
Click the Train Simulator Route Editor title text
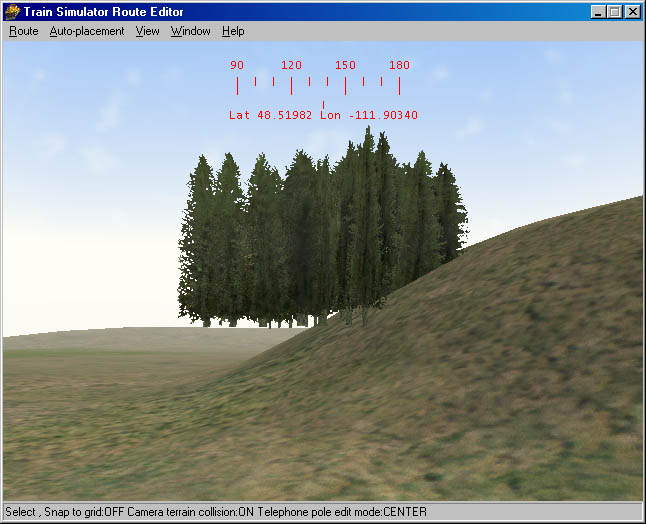pos(103,12)
